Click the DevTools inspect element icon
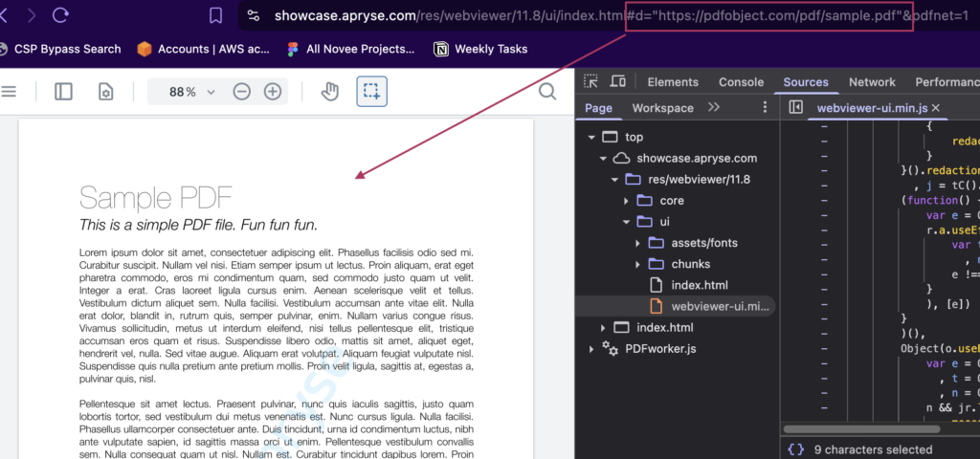Screen dimensions: 980x459 [x=591, y=82]
